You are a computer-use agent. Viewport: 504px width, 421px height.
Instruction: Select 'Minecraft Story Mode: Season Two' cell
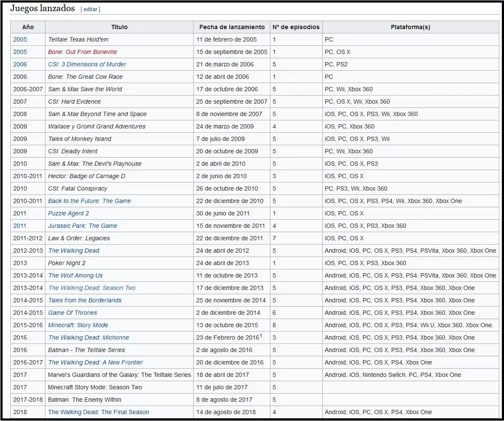[119, 388]
